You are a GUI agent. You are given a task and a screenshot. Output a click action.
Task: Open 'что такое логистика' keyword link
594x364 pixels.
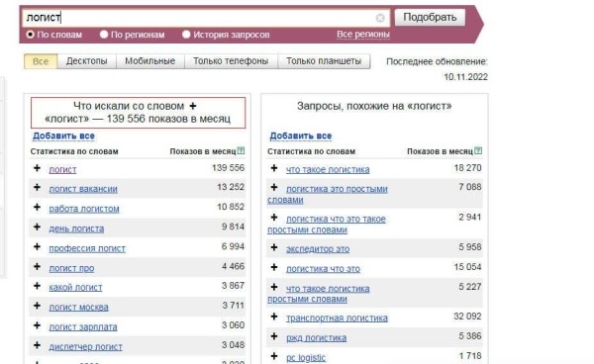[328, 169]
